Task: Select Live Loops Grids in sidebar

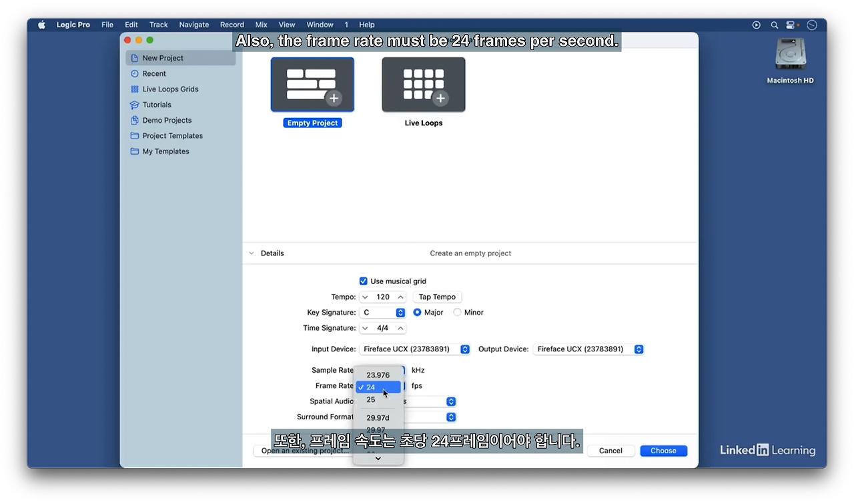Action: click(181, 89)
